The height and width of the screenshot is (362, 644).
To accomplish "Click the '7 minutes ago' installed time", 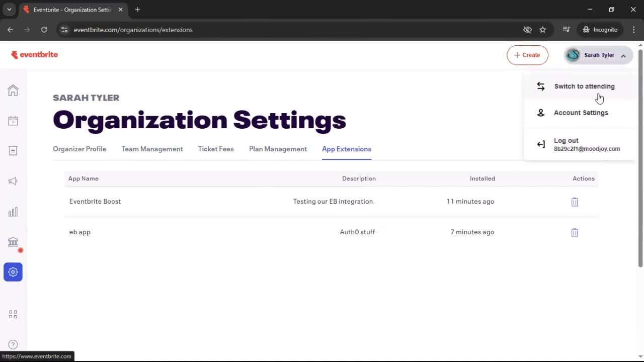I will point(472,232).
